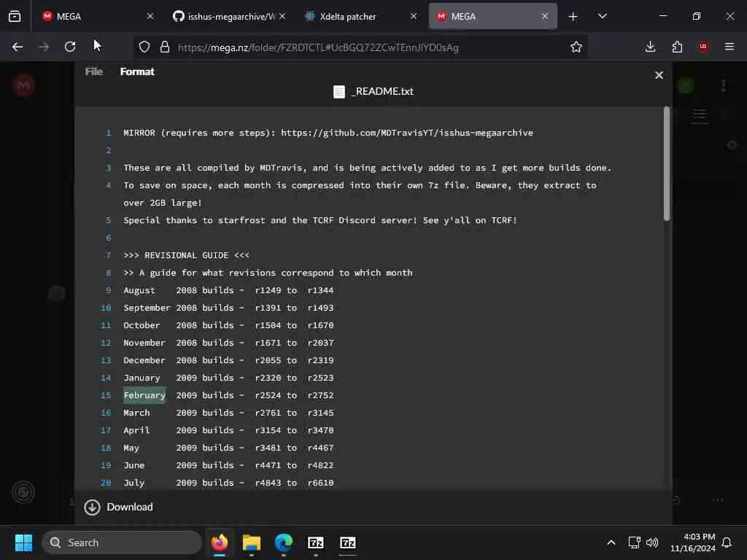Open Firefox downloads panel
The height and width of the screenshot is (560, 747).
tap(650, 47)
